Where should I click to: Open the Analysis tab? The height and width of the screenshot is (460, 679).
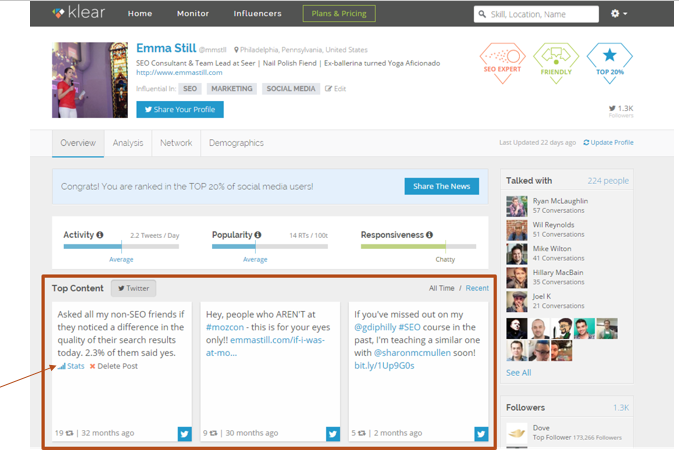click(x=128, y=143)
